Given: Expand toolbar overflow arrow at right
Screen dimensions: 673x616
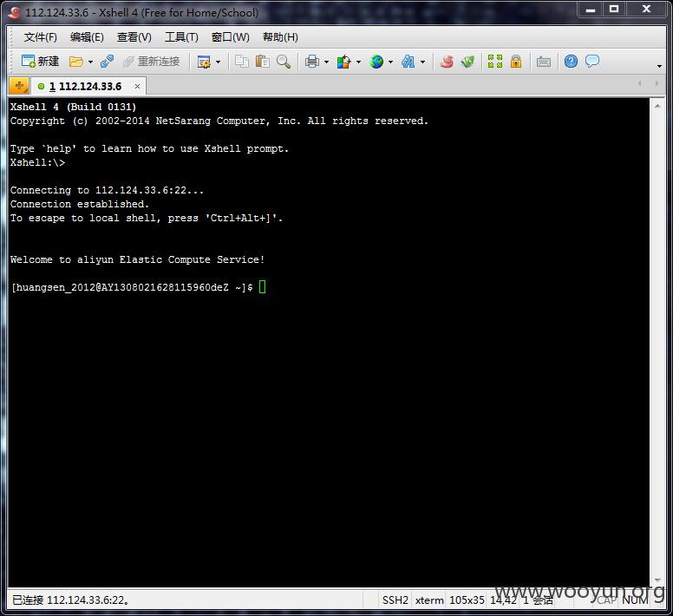Looking at the screenshot, I should point(659,66).
